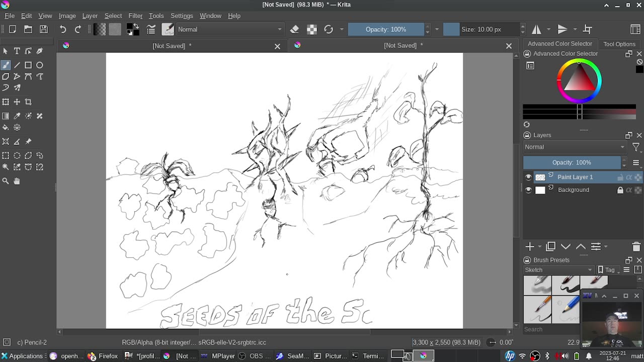
Task: Open an existing document folder icon
Action: click(28, 29)
